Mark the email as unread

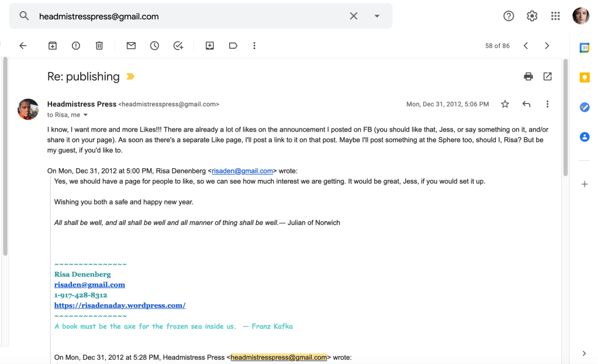[131, 46]
